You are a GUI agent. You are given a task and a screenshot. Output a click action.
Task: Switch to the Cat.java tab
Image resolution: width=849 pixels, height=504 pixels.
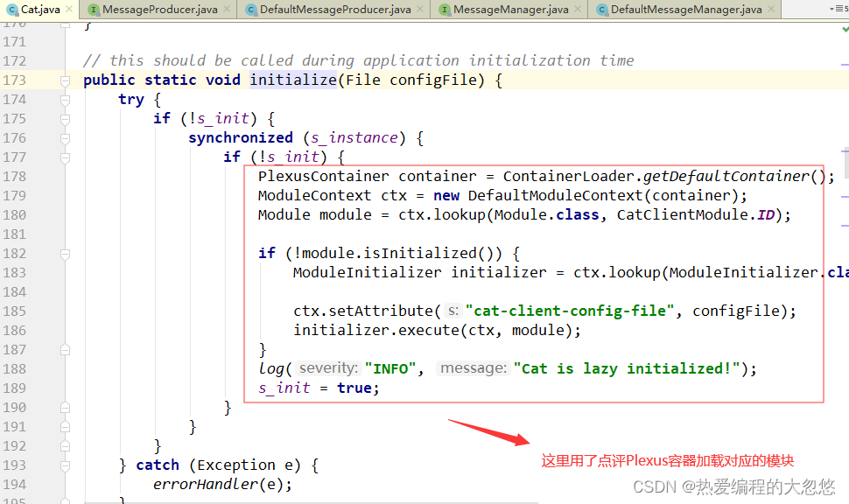coord(39,10)
